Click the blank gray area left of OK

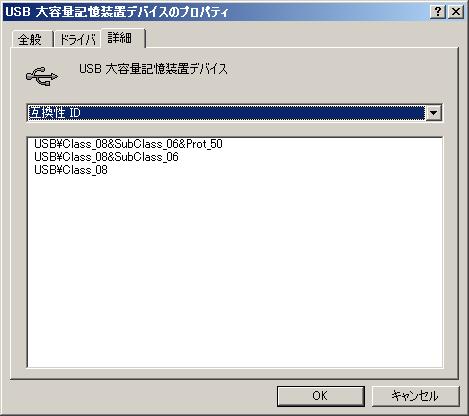click(x=142, y=396)
